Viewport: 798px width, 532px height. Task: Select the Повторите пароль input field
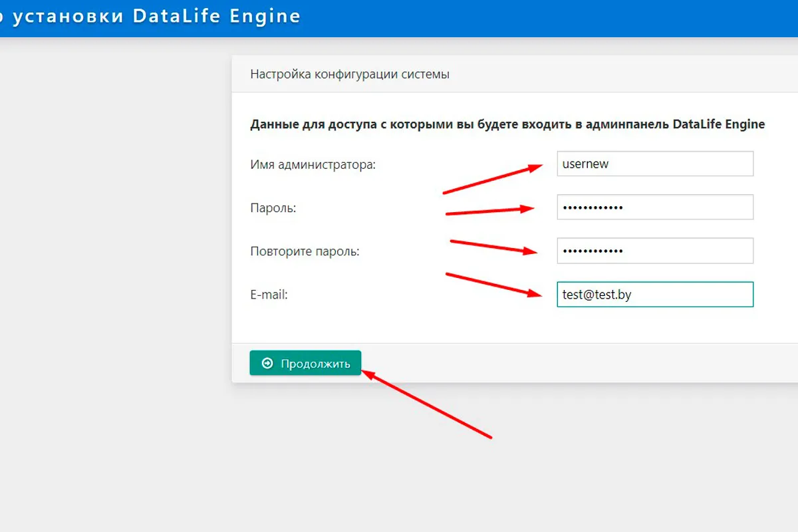pos(655,251)
